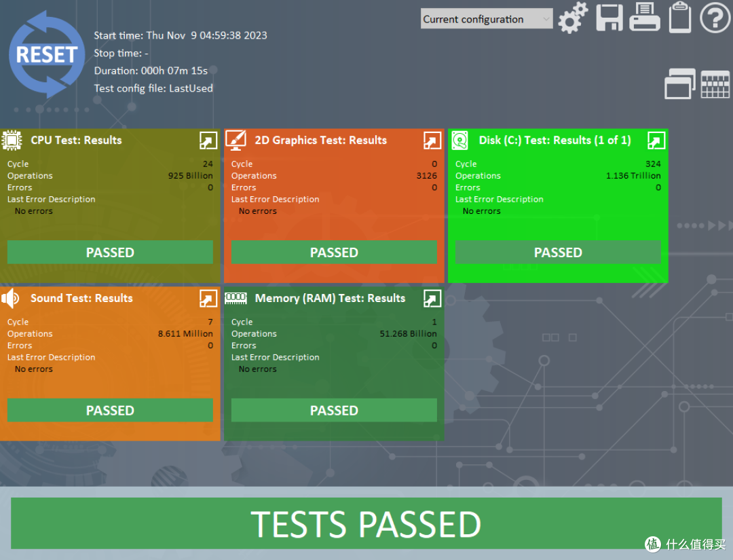Select Memory (RAM) Test: Results title
The height and width of the screenshot is (560, 733).
[x=330, y=298]
